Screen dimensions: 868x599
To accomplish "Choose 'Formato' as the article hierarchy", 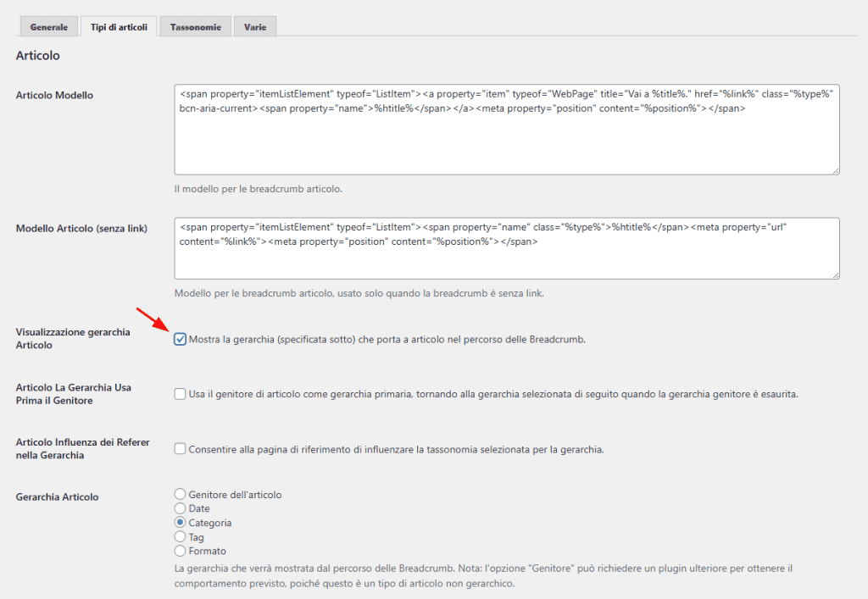I will pos(180,550).
